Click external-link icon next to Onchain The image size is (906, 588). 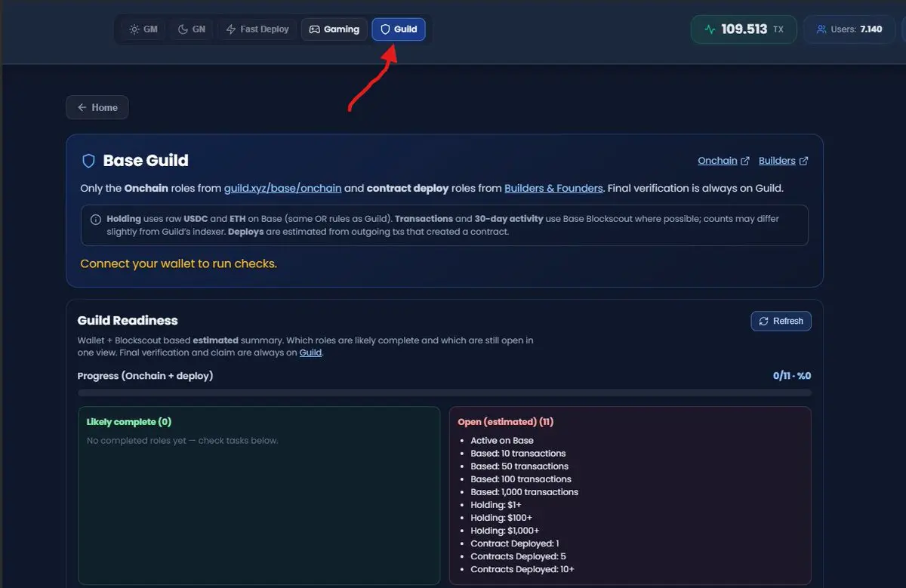(x=745, y=161)
